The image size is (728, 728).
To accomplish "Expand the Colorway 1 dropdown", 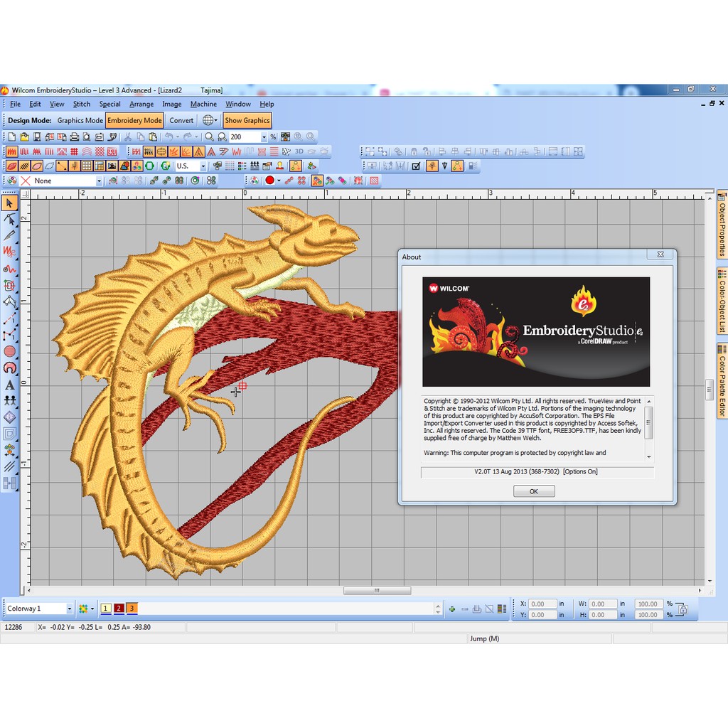I will pos(69,609).
